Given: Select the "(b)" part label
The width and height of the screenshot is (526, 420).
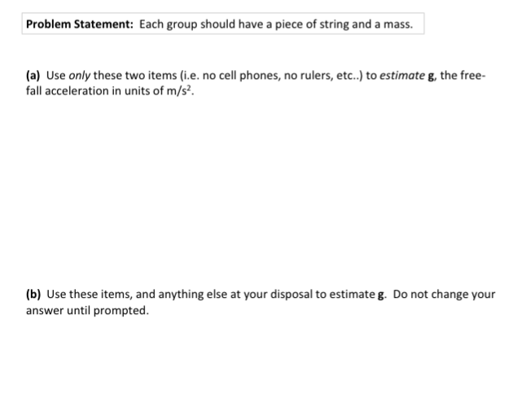Looking at the screenshot, I should pos(34,294).
